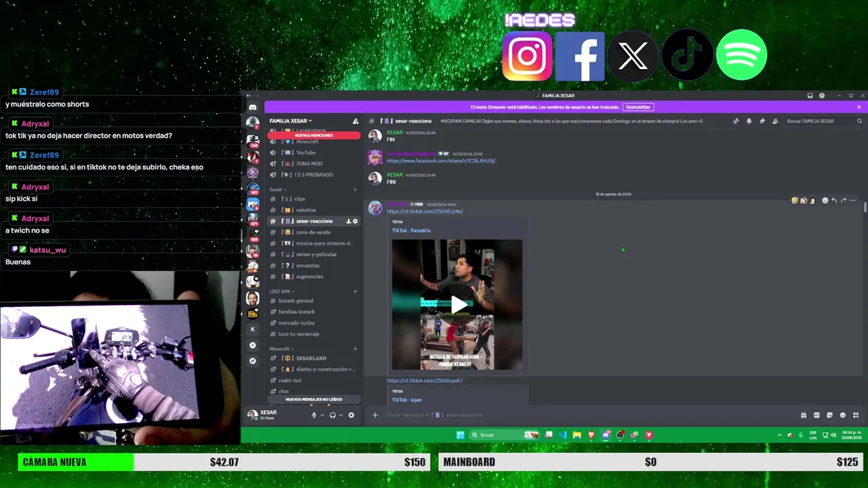Add reaction to the hovered TikTok message
Screen dimensions: 868x488
pyautogui.click(x=825, y=201)
